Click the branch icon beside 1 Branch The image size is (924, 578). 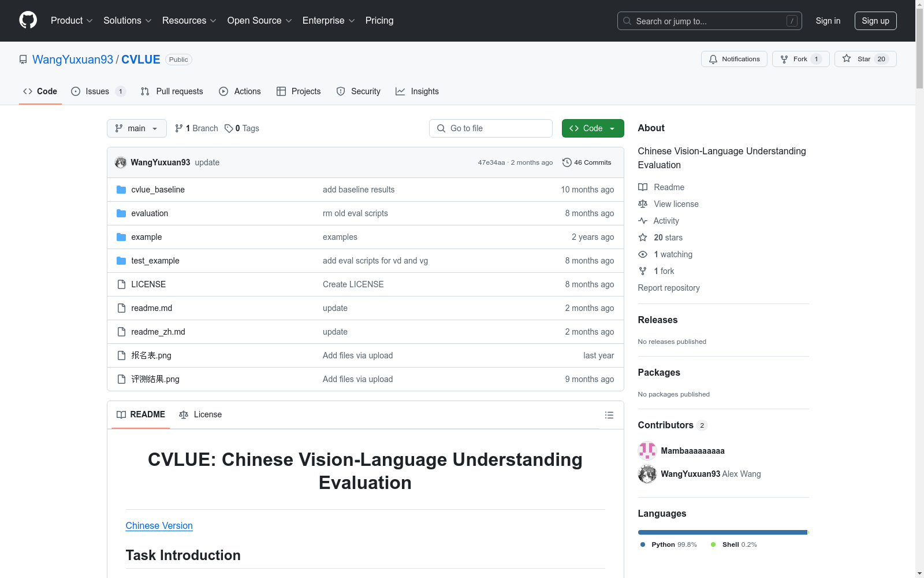(x=179, y=128)
